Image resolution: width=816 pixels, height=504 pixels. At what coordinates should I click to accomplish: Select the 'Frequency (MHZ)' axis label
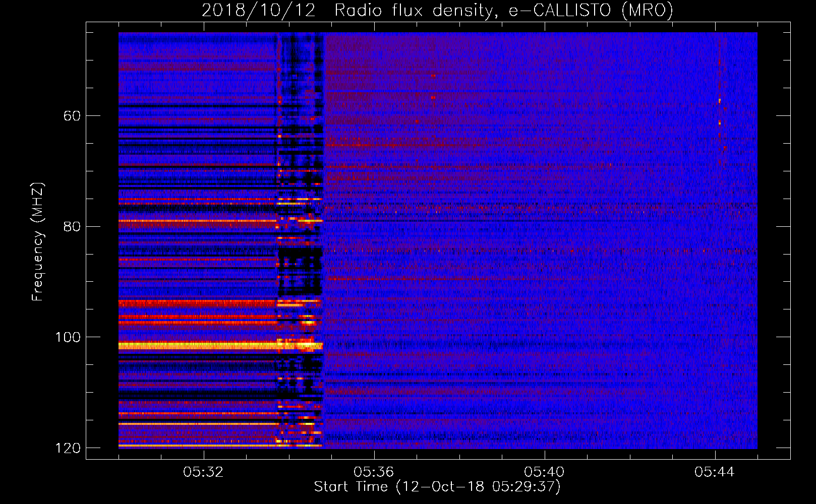click(38, 242)
